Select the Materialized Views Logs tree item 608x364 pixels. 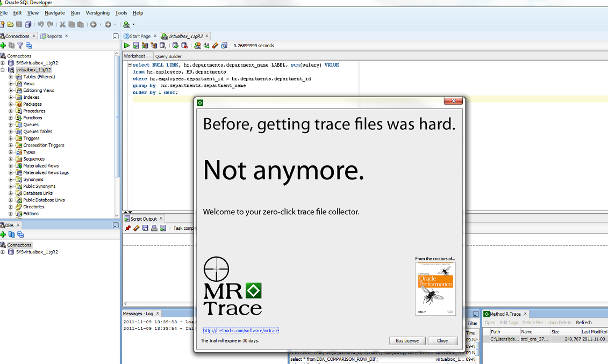(46, 173)
